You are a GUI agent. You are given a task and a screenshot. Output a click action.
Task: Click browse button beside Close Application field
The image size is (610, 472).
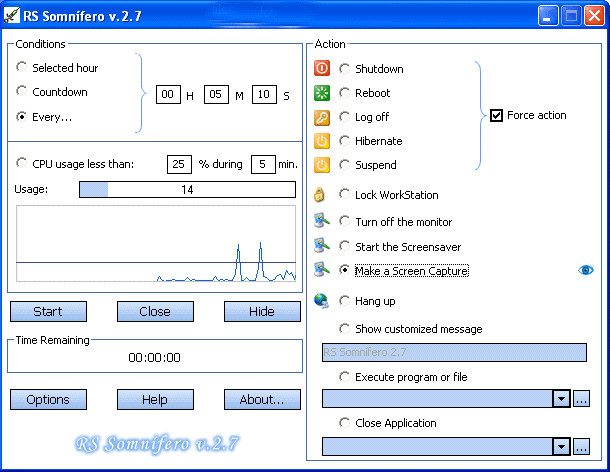click(x=581, y=447)
